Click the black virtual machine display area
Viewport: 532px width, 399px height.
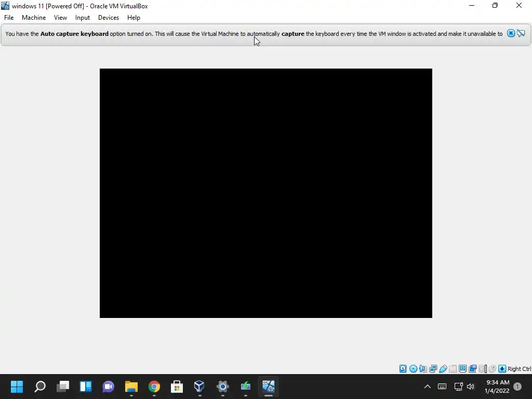click(265, 193)
